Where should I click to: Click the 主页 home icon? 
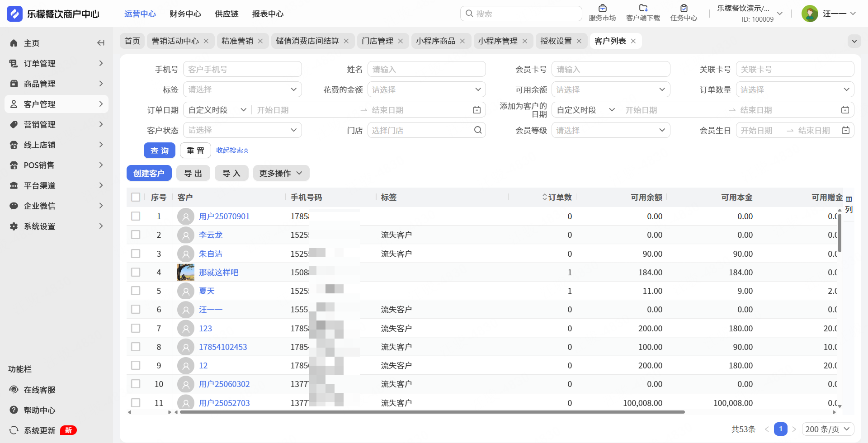pos(14,43)
